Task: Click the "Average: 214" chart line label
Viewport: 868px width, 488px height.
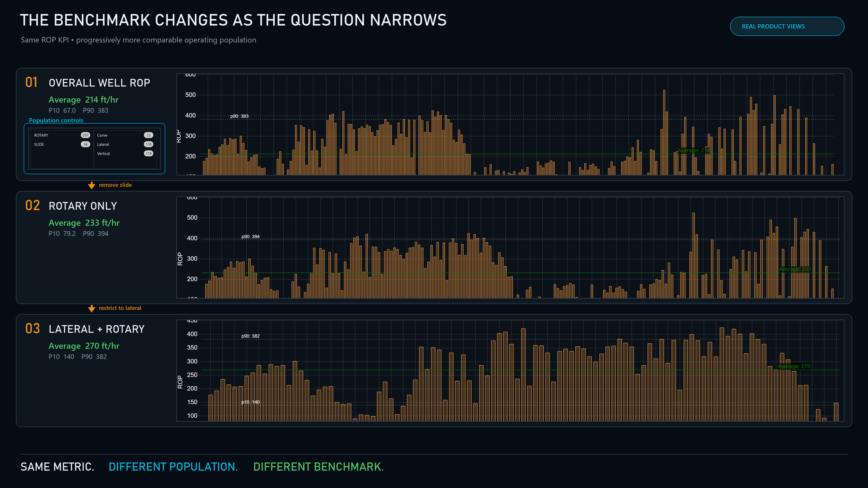Action: coord(694,150)
